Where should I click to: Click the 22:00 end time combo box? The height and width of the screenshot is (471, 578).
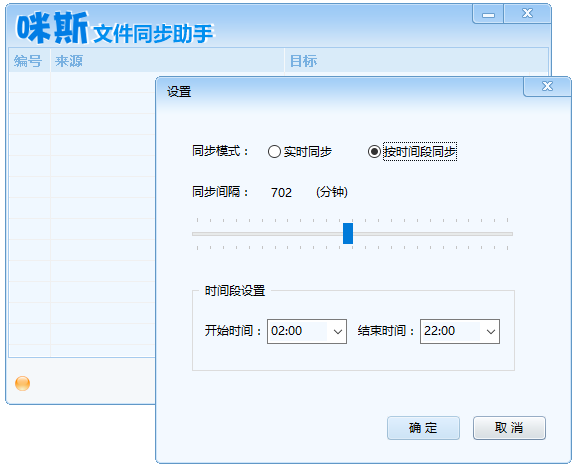pyautogui.click(x=460, y=331)
